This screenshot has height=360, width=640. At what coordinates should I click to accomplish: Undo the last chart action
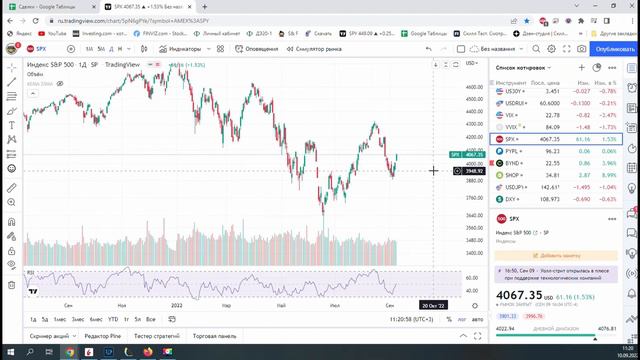pyautogui.click(x=429, y=49)
